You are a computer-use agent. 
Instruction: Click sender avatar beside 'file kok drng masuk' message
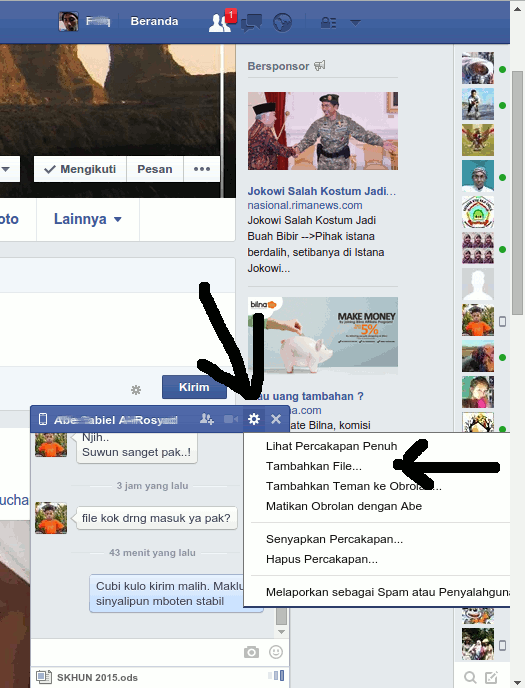pos(51,518)
